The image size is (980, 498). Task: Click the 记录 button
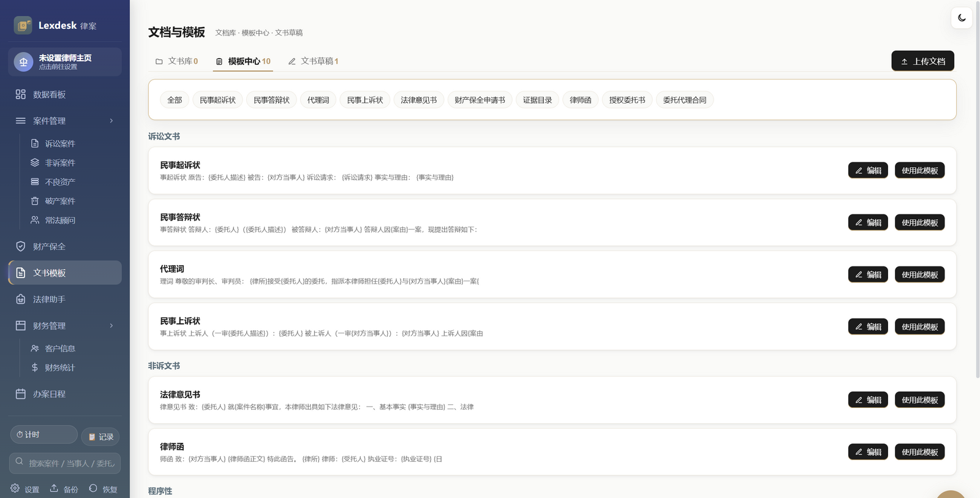pos(100,437)
